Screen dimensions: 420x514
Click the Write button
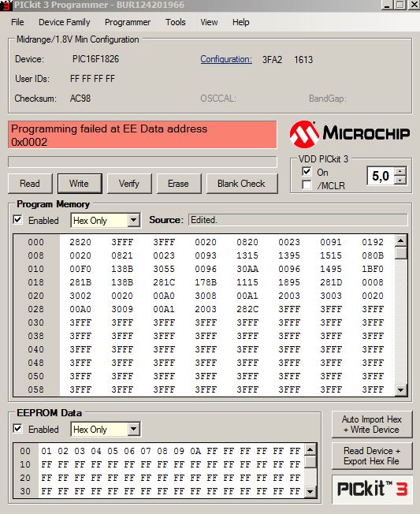(x=80, y=184)
